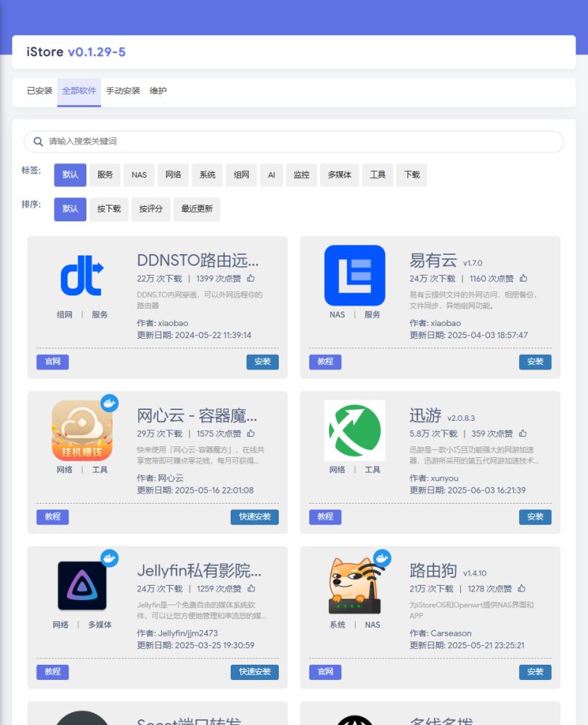Install the 易有云 app
Image resolution: width=588 pixels, height=725 pixels.
click(534, 361)
